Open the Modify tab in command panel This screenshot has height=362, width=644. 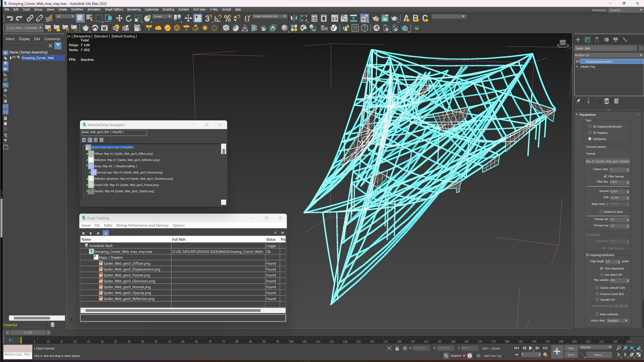(587, 40)
